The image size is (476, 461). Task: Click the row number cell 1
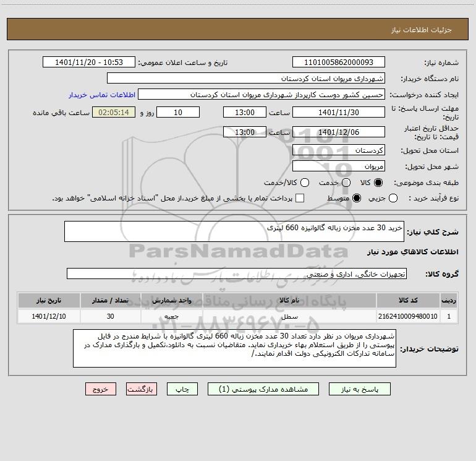pos(449,316)
